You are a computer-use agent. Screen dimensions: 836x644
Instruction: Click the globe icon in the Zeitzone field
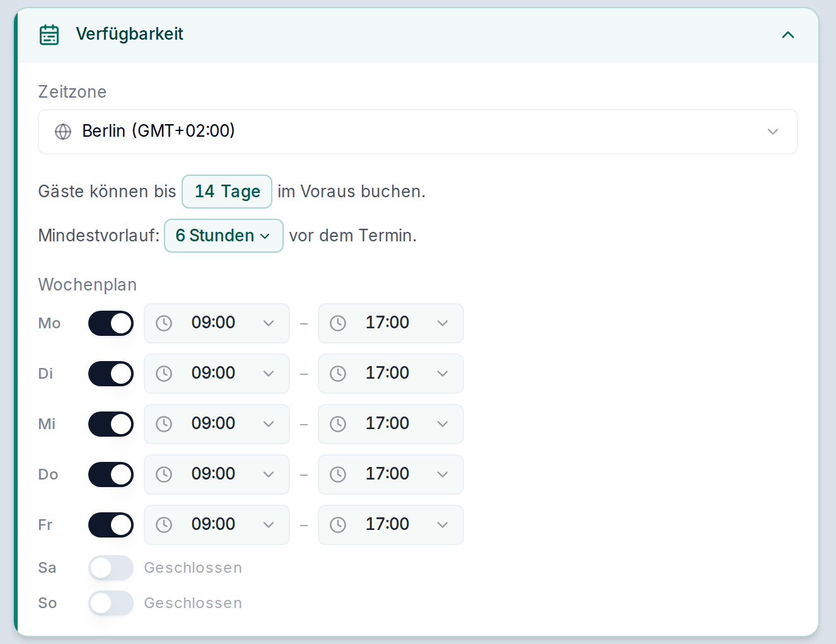click(x=63, y=131)
